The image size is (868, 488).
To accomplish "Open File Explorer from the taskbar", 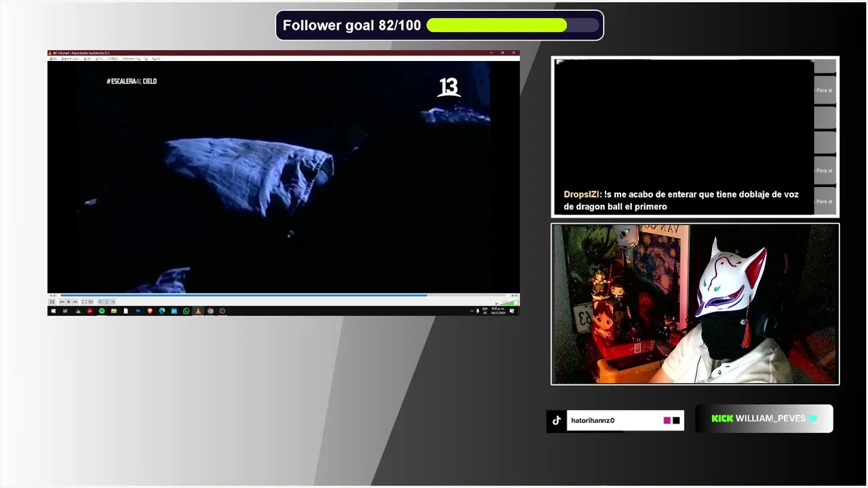I will [114, 311].
